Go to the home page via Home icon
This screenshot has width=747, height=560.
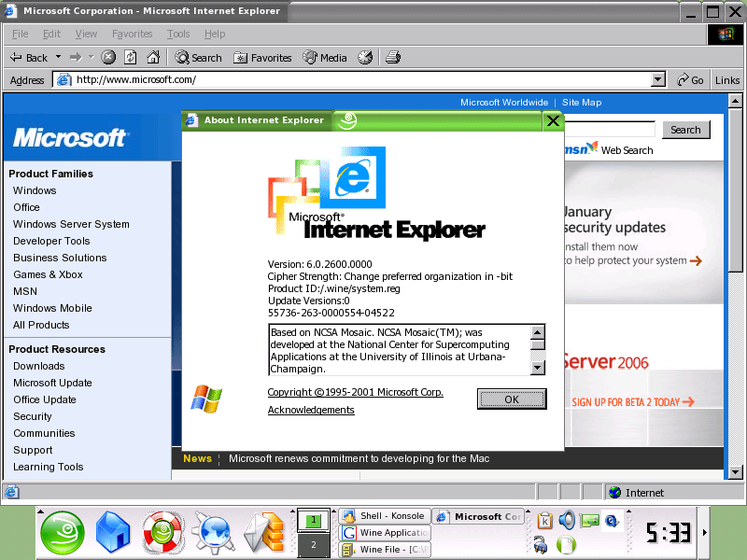(153, 58)
